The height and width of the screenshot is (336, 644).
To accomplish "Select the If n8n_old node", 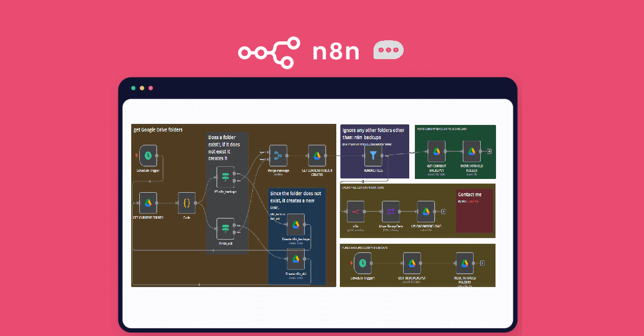I will tap(225, 228).
